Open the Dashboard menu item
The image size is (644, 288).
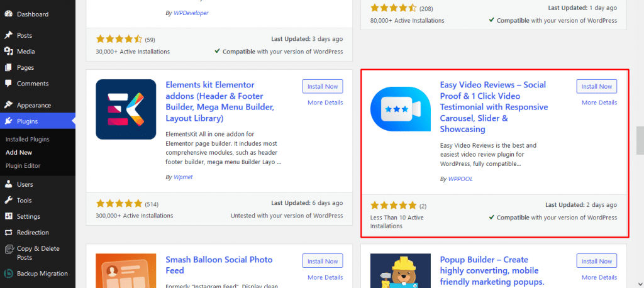point(33,14)
